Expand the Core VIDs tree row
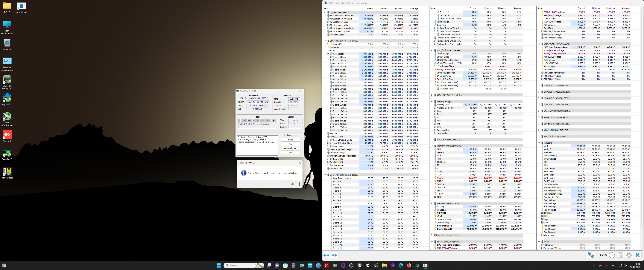This screenshot has width=644, height=270. point(328,44)
